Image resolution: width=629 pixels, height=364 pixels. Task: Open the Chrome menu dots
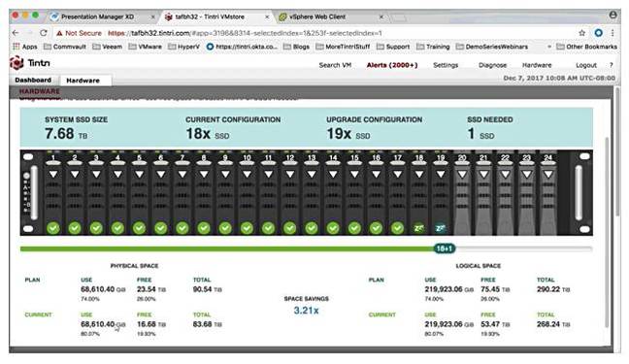[612, 33]
